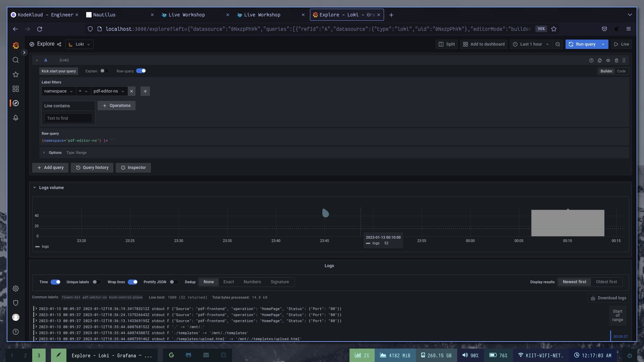644x362 pixels.
Task: Open Alerting bell icon
Action: [x=16, y=118]
